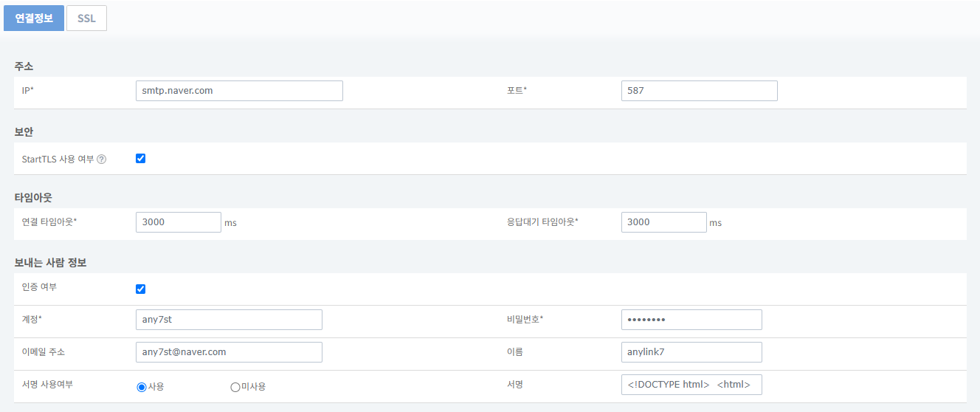Switch to the 연결정보 tab
The image size is (980, 412).
point(34,18)
